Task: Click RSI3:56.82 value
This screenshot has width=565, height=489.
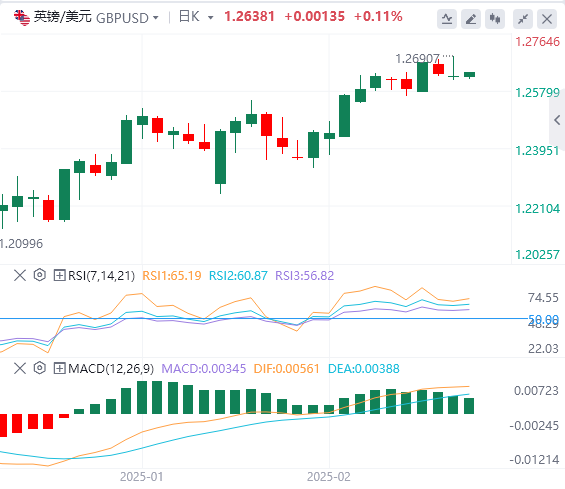Action: 304,276
